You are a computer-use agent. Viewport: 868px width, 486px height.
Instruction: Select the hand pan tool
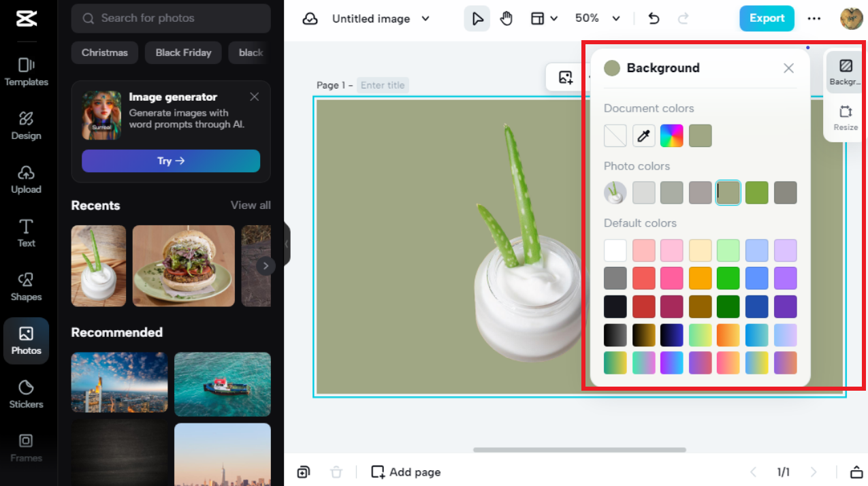point(506,18)
